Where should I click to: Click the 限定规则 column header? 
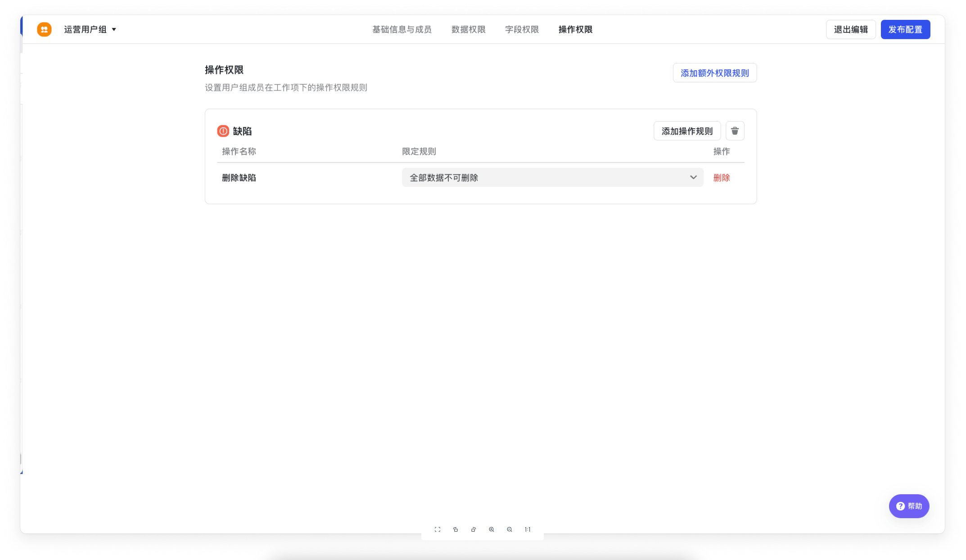click(419, 151)
